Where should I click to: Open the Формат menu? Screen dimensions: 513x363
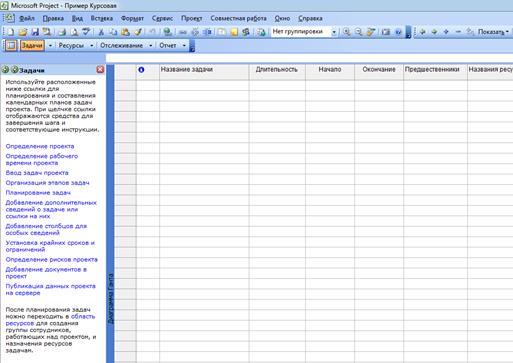pyautogui.click(x=132, y=18)
